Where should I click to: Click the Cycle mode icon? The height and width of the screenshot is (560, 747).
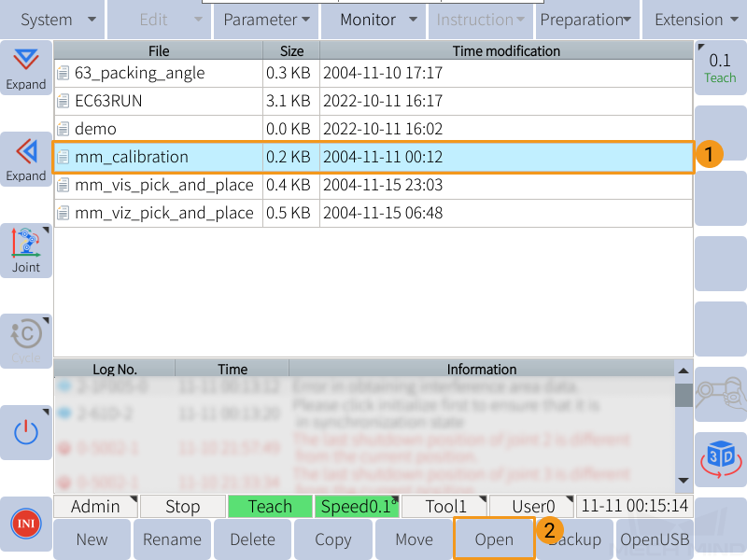[26, 341]
